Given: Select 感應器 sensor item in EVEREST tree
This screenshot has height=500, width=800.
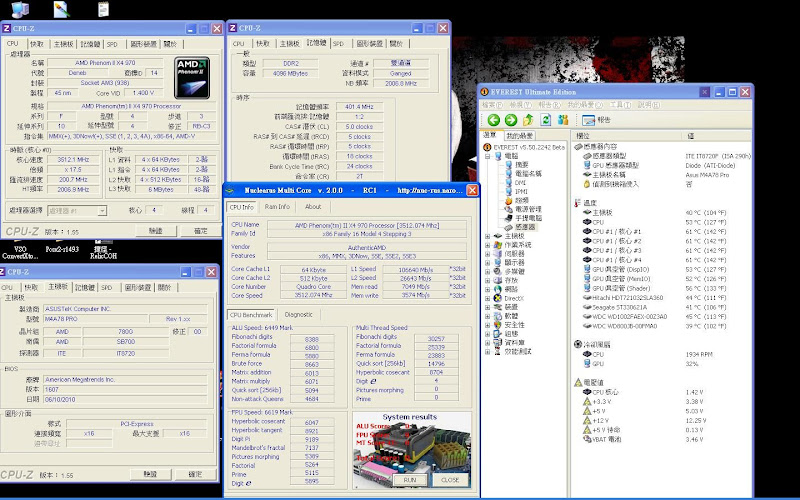Looking at the screenshot, I should tap(524, 227).
